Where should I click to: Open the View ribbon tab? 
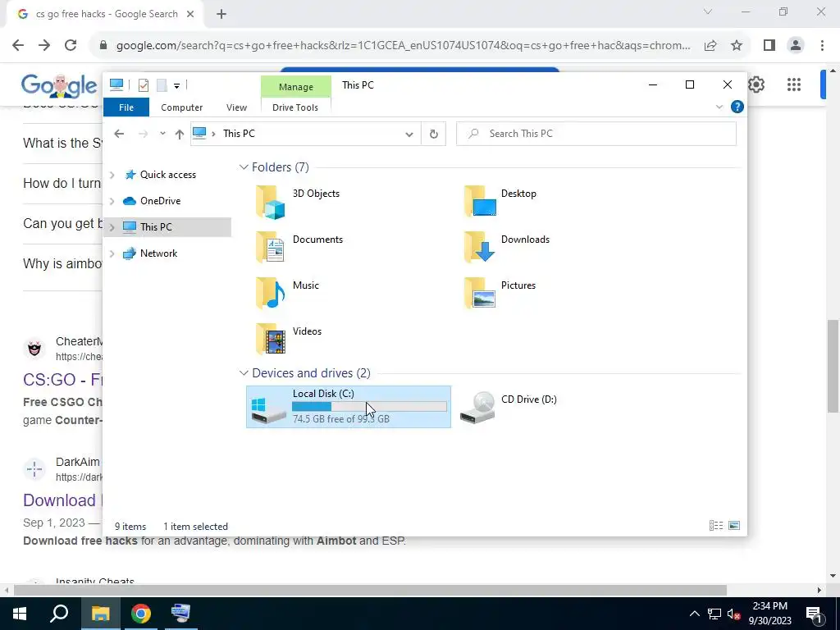click(236, 107)
